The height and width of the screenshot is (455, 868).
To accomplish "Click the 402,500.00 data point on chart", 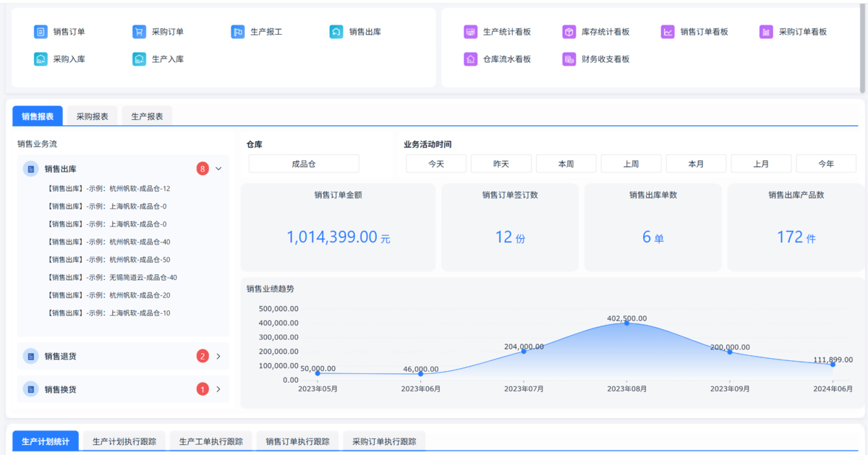I will tap(626, 323).
